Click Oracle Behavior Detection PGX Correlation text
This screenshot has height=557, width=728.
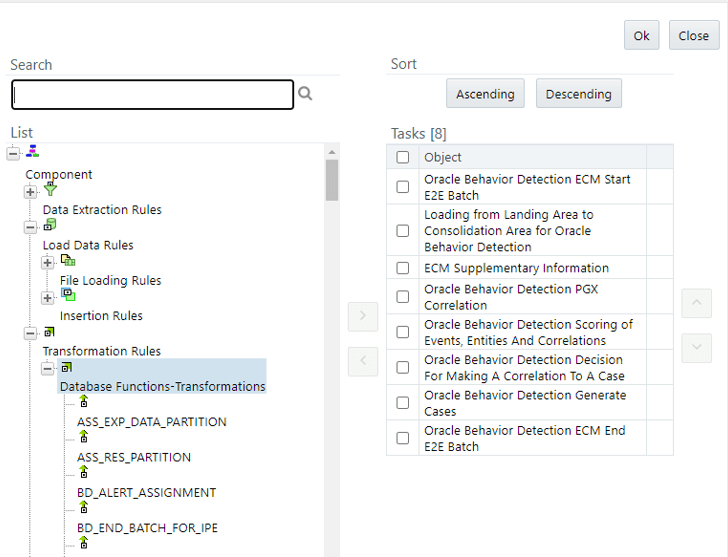point(511,297)
